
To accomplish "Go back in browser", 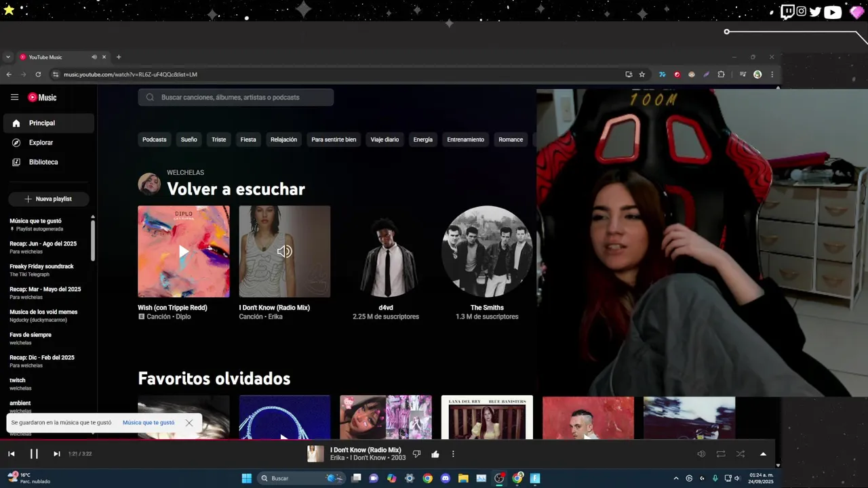I will 9,75.
